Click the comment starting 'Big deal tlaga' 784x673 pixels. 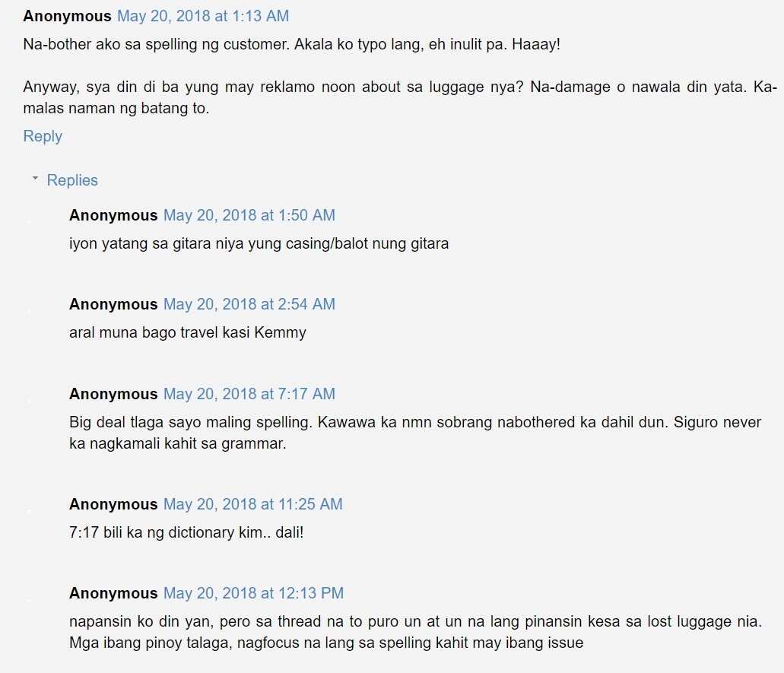(x=415, y=433)
